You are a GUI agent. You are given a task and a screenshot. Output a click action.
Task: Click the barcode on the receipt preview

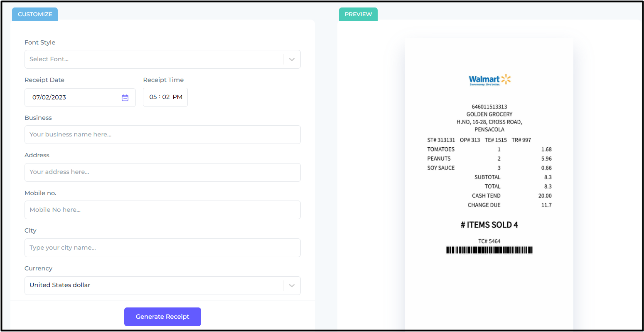click(x=489, y=250)
